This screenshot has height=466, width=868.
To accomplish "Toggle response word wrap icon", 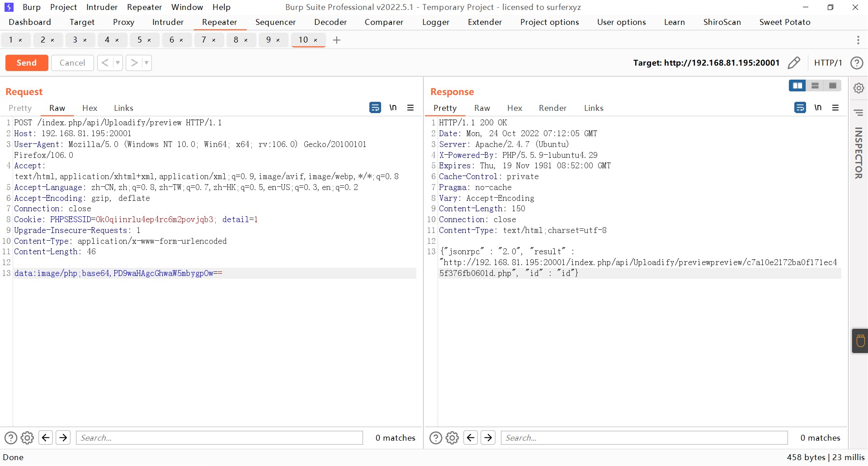I will (800, 108).
